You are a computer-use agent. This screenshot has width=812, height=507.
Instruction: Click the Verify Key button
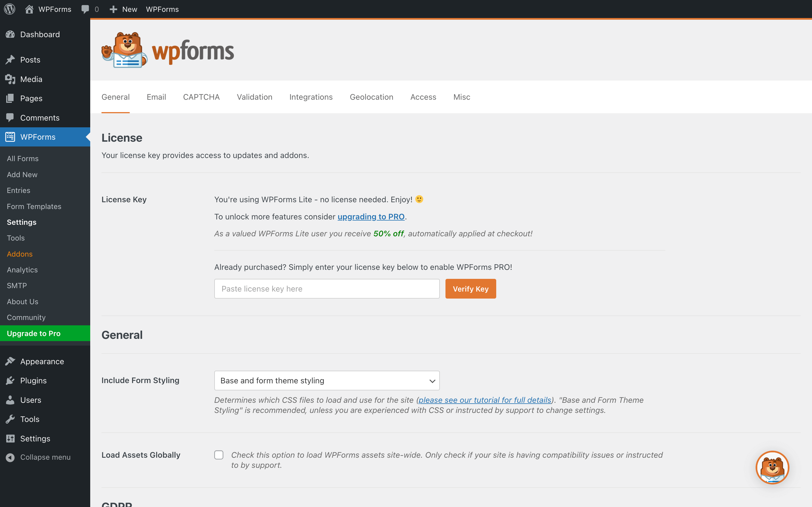click(x=471, y=288)
